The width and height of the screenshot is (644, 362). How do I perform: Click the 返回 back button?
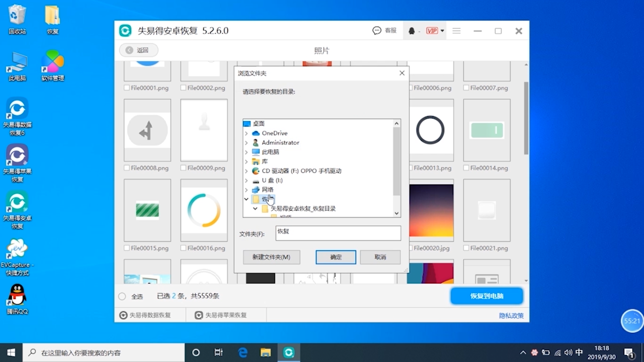click(x=138, y=50)
